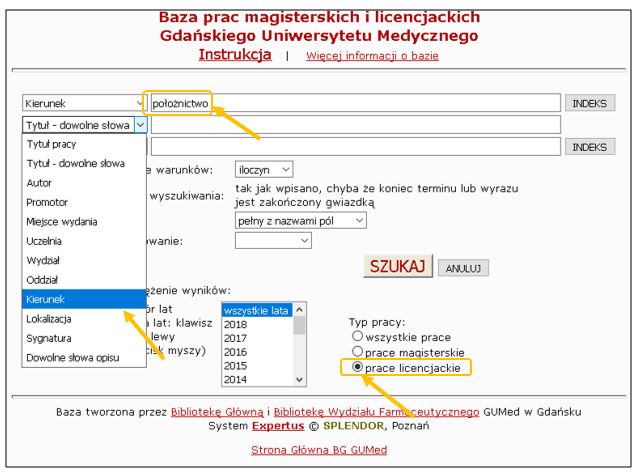Visit 'Strona Główna BG GUMed' link
Viewport: 638px width, 476px height.
click(x=318, y=450)
